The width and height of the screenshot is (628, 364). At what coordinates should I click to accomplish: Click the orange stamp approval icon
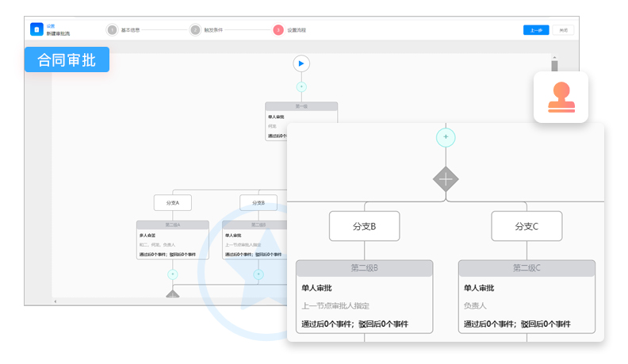(x=561, y=98)
